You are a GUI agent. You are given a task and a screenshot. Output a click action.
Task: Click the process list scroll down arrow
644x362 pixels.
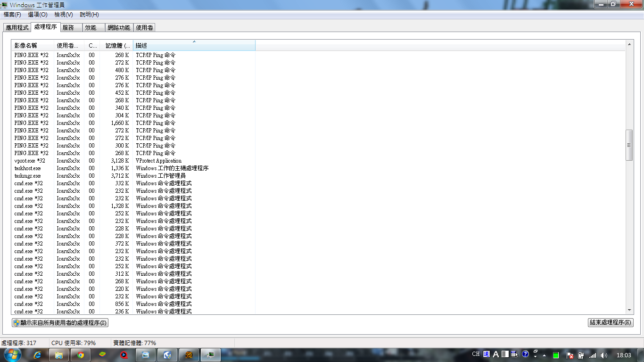tap(629, 310)
